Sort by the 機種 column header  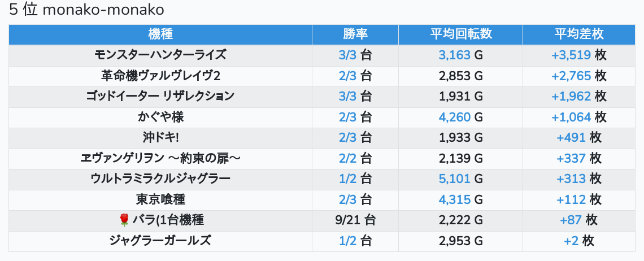tap(160, 34)
